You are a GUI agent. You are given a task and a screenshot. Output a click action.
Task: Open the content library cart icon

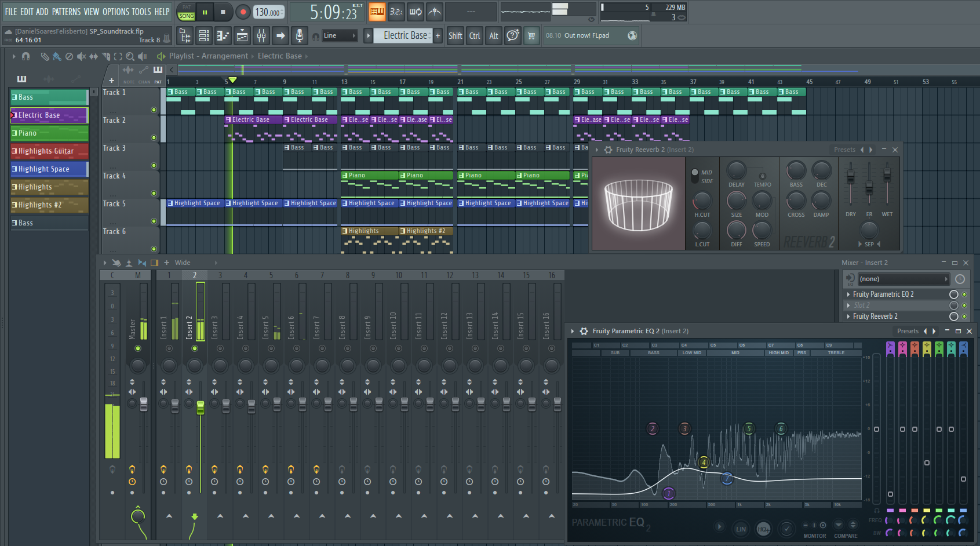point(531,36)
